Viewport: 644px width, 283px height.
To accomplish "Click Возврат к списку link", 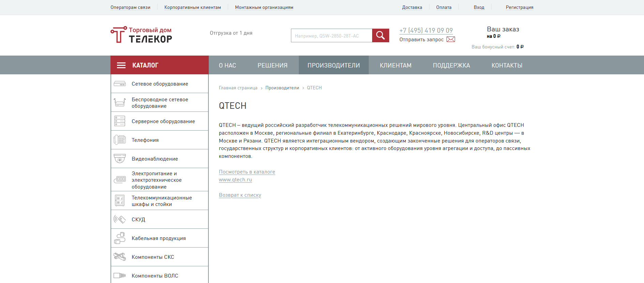I will coord(240,195).
